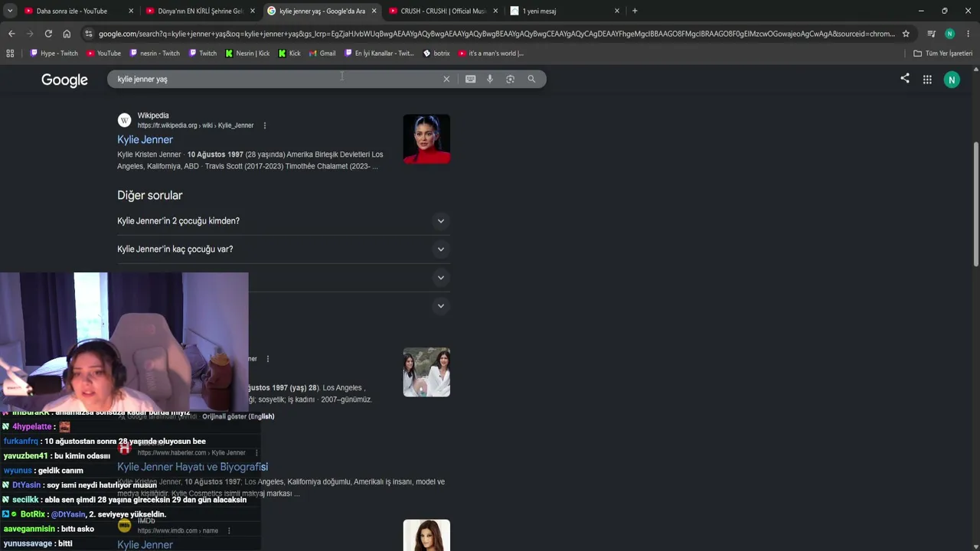Go to Google home via the logo
The height and width of the screenshot is (551, 980).
click(x=64, y=80)
